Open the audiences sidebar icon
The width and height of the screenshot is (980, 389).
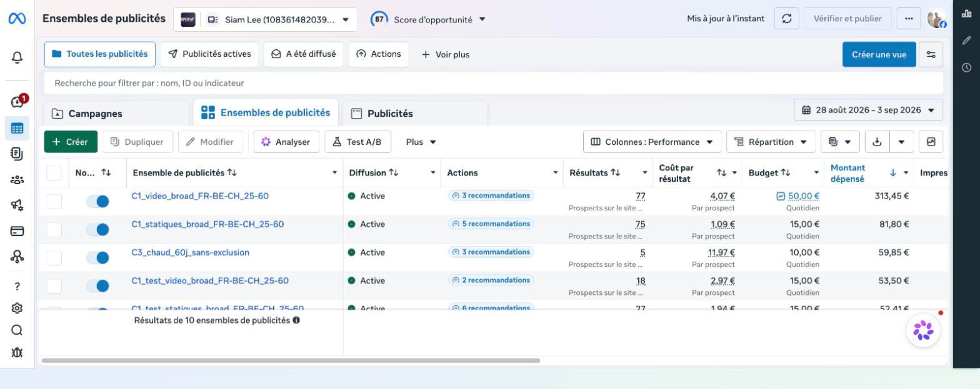(17, 180)
